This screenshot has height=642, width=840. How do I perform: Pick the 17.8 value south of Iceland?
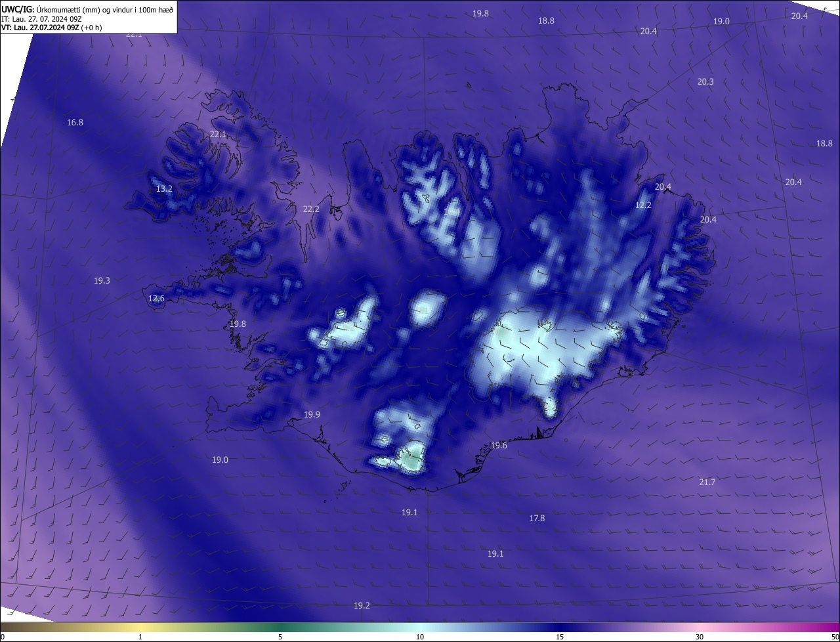(537, 519)
